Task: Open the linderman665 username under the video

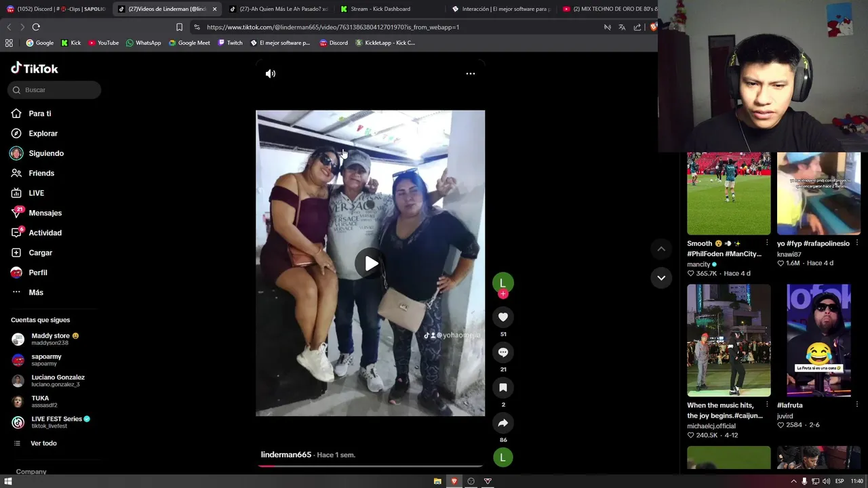Action: pyautogui.click(x=286, y=455)
